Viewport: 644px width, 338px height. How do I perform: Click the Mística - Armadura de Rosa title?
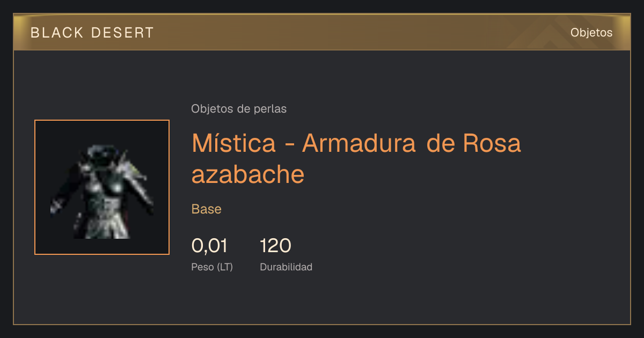coord(356,159)
